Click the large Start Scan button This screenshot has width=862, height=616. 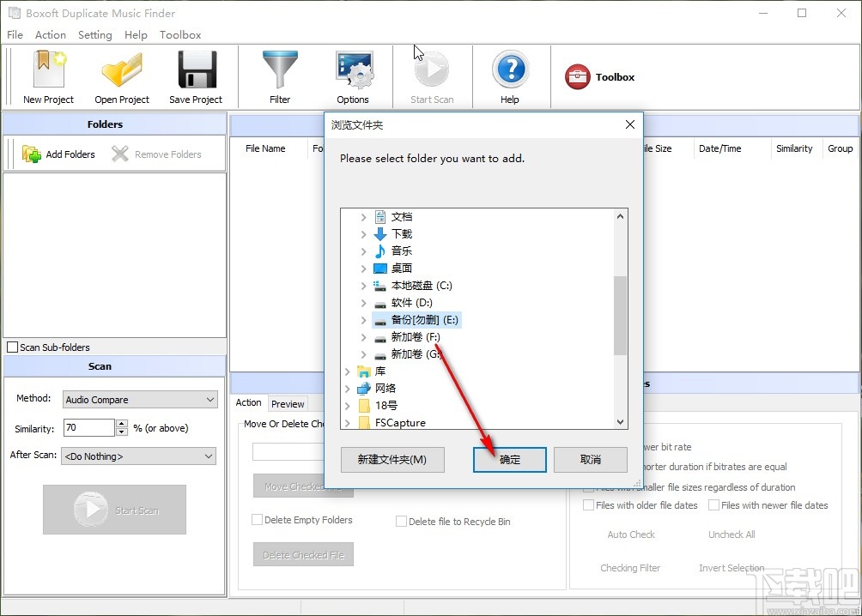tap(114, 510)
